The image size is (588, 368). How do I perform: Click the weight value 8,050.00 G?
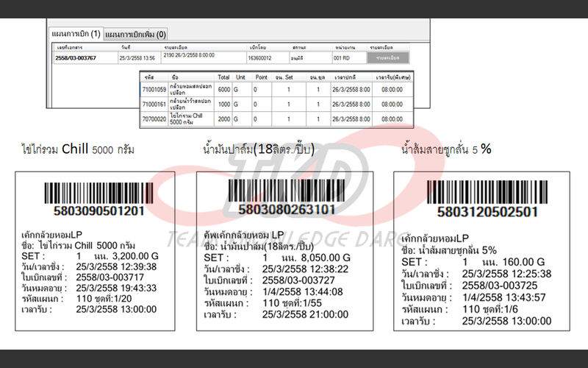[x=326, y=258]
